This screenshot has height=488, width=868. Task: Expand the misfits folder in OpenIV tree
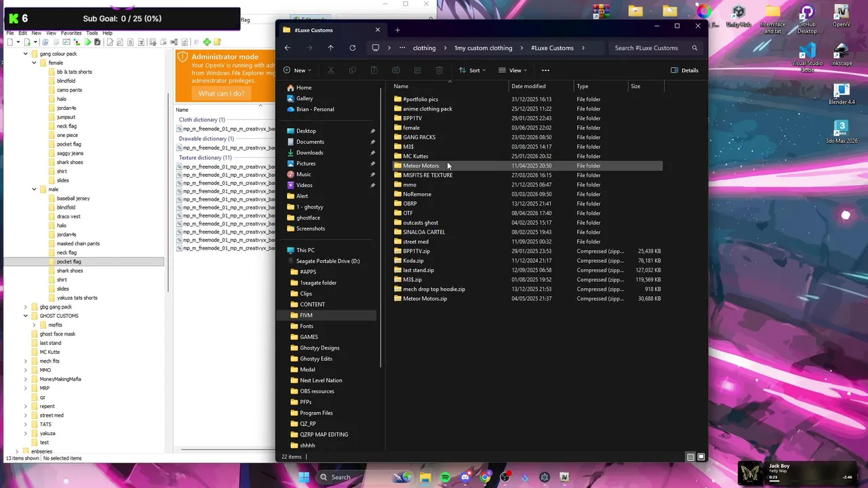(x=34, y=325)
